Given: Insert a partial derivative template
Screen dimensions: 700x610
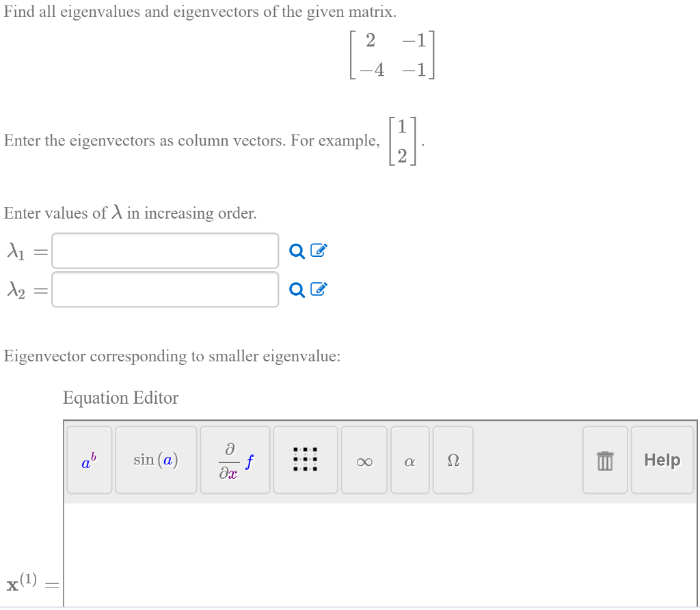Looking at the screenshot, I should pyautogui.click(x=235, y=459).
